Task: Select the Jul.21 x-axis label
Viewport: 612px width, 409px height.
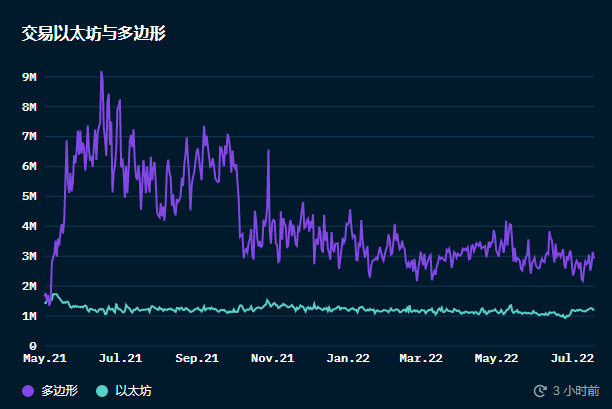Action: coord(120,357)
